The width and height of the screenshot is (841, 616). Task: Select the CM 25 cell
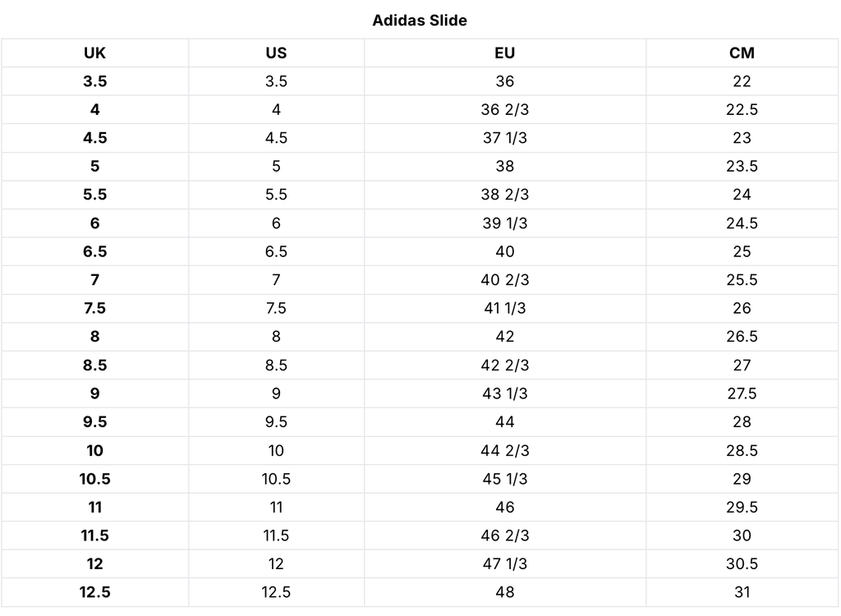coord(742,251)
